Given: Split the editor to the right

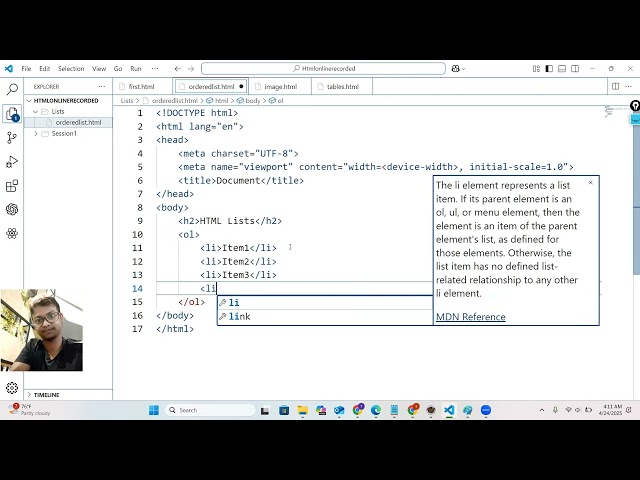Looking at the screenshot, I should click(616, 86).
